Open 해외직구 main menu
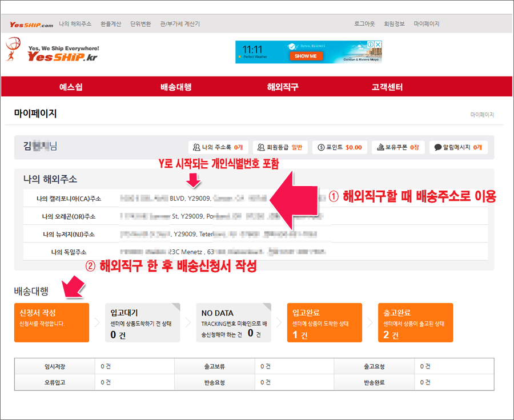514x420 pixels. pos(283,87)
